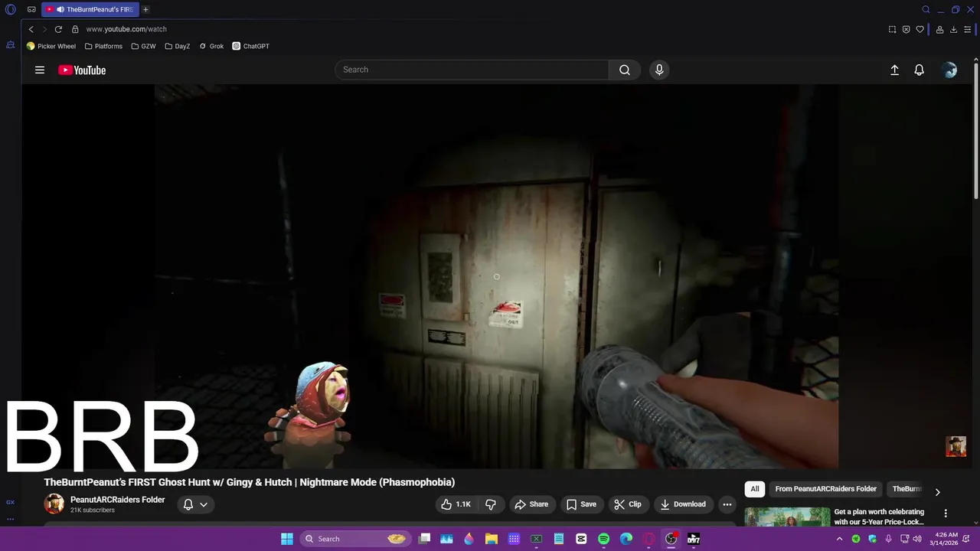Open YouTube account avatar menu
The image size is (980, 551).
[x=950, y=70]
